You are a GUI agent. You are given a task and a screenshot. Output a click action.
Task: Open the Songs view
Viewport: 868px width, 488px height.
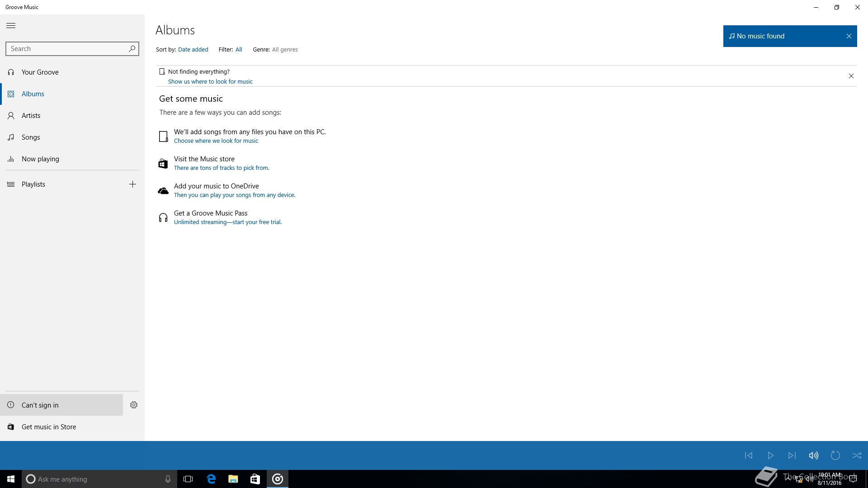(x=72, y=137)
